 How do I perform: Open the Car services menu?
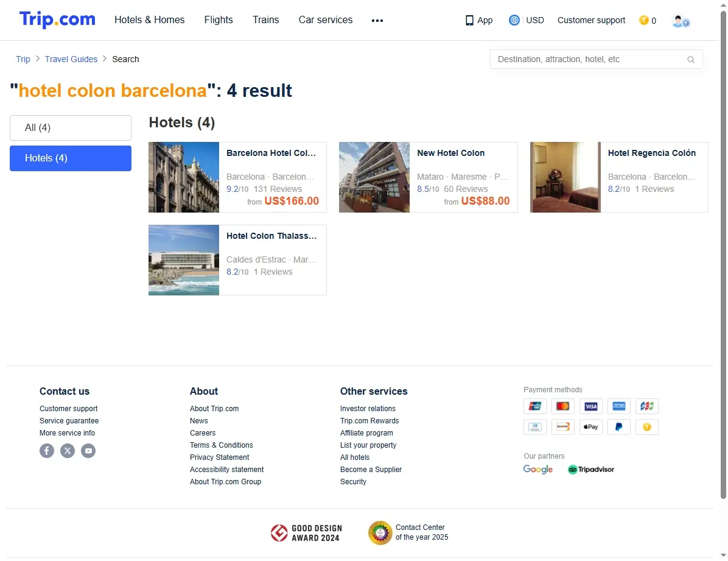326,20
